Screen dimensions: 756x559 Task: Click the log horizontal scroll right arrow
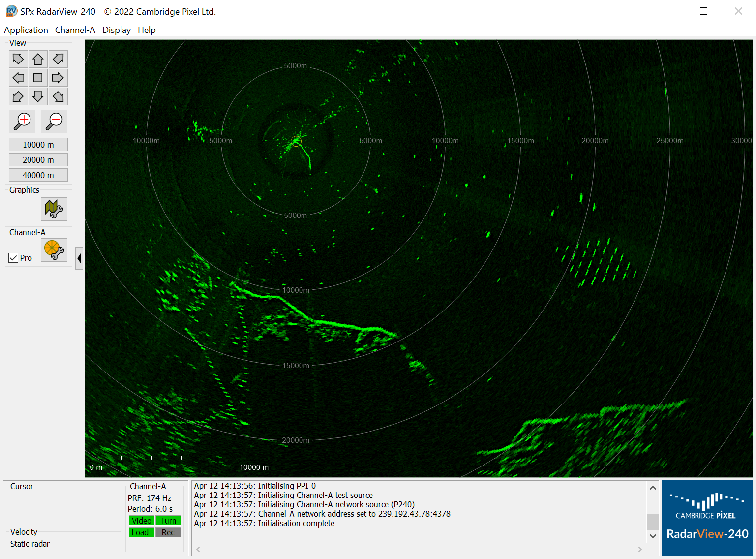[x=639, y=549]
